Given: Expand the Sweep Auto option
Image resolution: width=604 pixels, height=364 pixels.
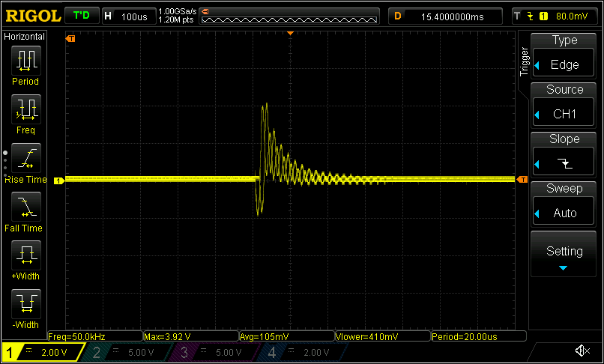Looking at the screenshot, I should (564, 204).
